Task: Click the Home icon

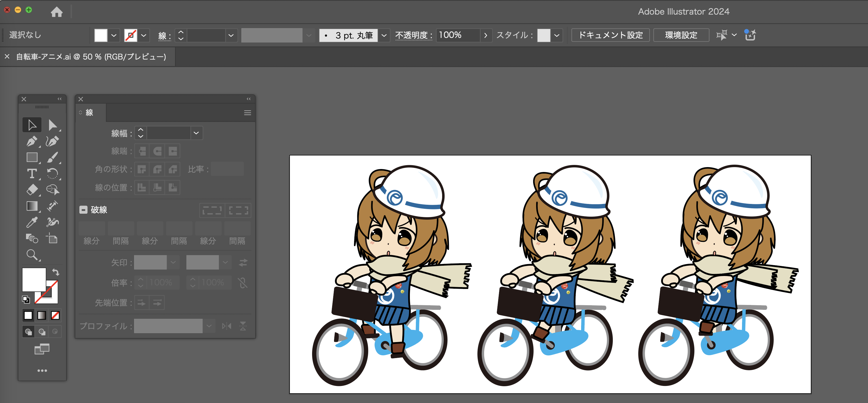Action: [x=57, y=12]
